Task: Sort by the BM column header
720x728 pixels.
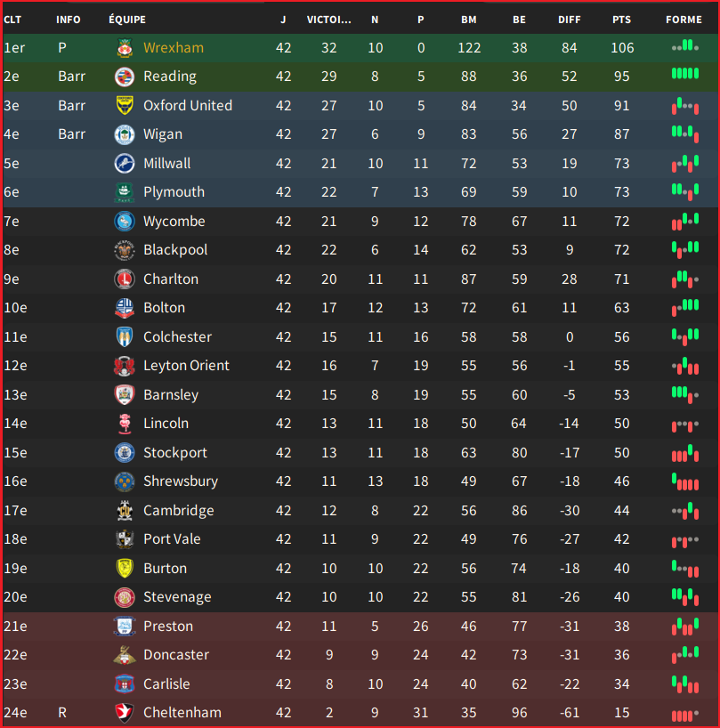Action: coord(468,20)
